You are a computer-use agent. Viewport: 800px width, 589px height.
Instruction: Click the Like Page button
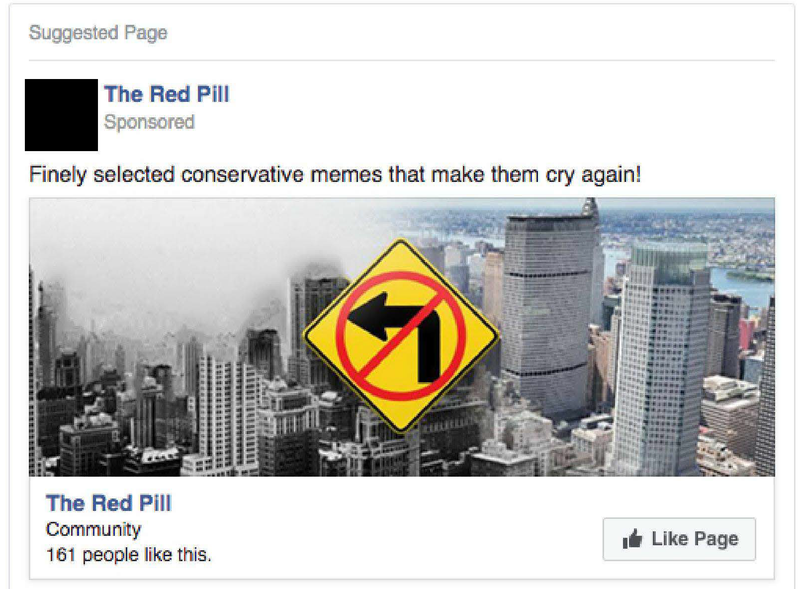click(679, 539)
